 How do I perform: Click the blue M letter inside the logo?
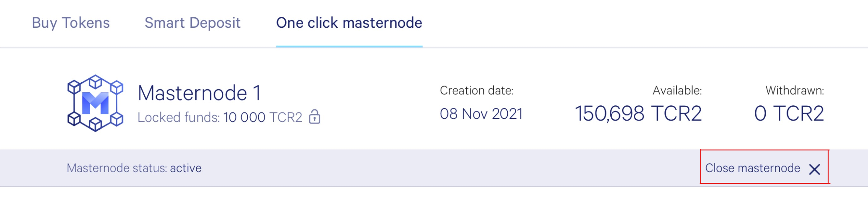point(96,103)
